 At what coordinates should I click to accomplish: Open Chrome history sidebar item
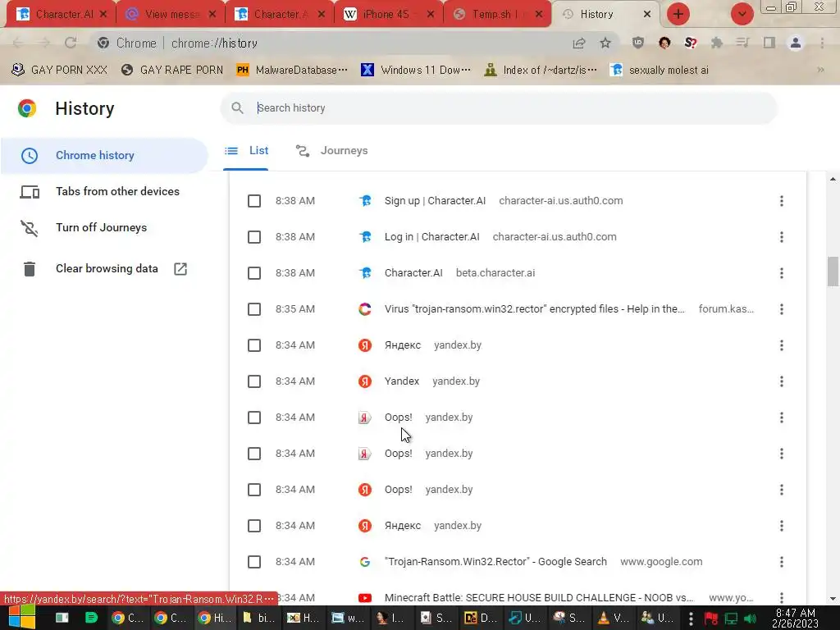coord(104,155)
